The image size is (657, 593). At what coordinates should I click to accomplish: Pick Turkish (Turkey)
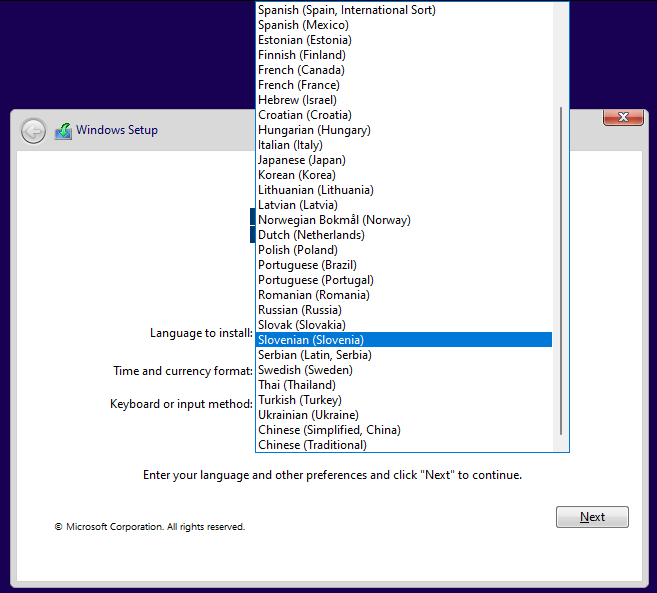click(404, 400)
